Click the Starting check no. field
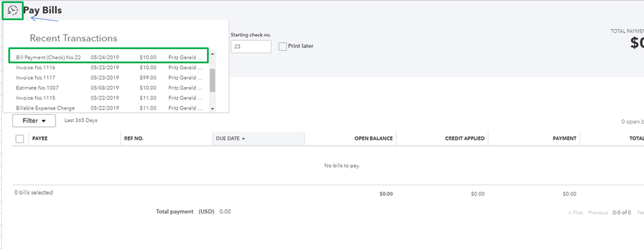 click(x=251, y=46)
